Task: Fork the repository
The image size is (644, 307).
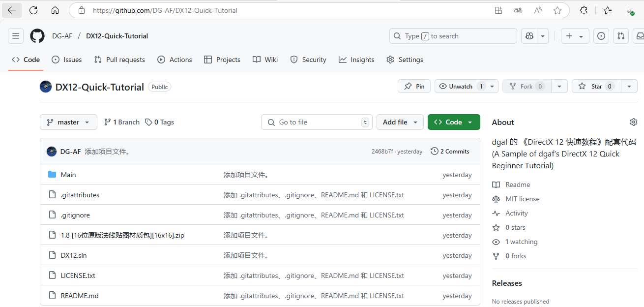Action: click(x=527, y=86)
